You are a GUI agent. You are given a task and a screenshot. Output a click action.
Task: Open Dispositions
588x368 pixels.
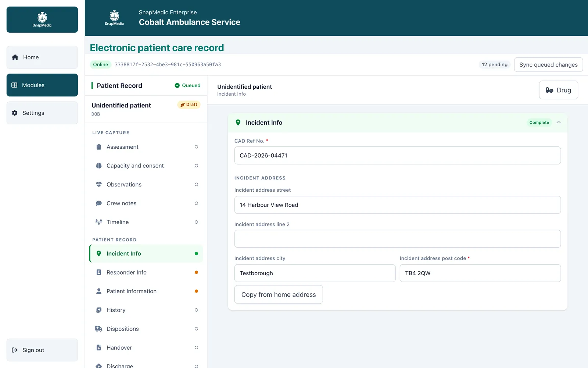[146, 329]
